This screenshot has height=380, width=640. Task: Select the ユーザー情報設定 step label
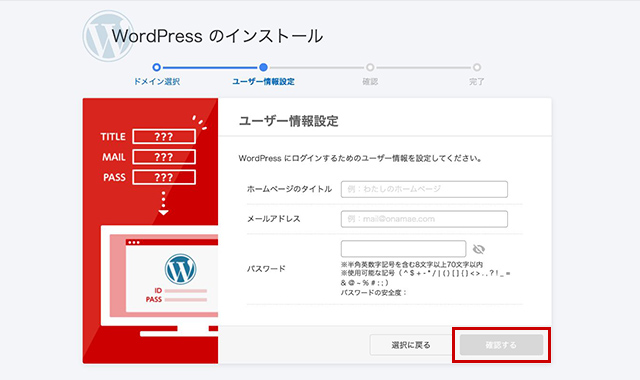click(x=263, y=82)
